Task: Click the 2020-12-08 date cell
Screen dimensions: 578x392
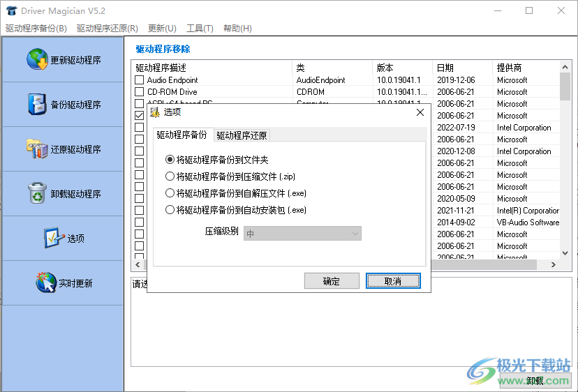Action: click(x=456, y=151)
